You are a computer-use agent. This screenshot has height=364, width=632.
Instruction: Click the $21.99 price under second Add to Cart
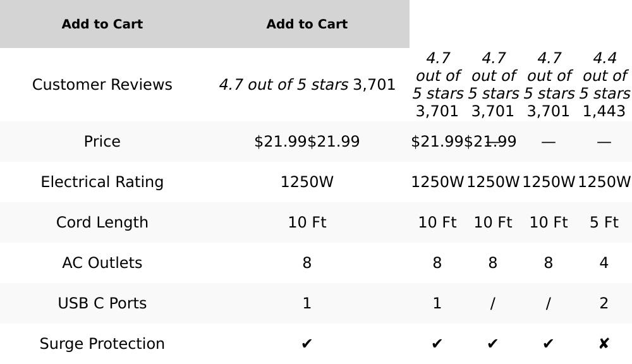pyautogui.click(x=281, y=142)
